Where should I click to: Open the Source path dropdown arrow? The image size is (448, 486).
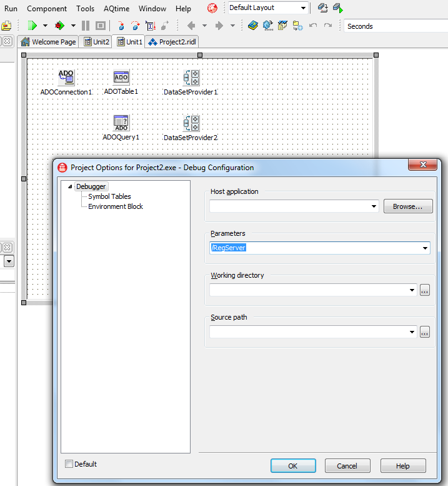(x=412, y=332)
